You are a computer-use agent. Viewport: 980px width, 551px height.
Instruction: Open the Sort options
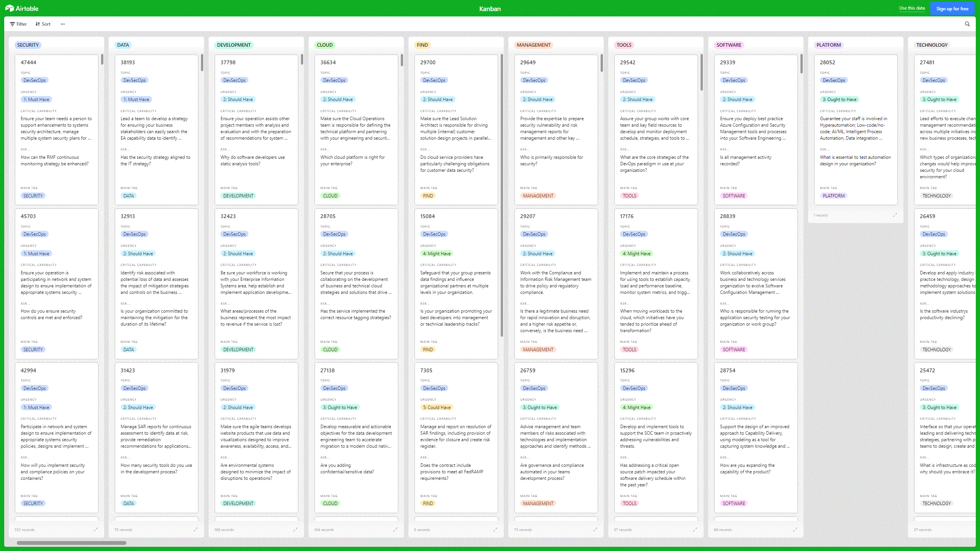pyautogui.click(x=43, y=24)
